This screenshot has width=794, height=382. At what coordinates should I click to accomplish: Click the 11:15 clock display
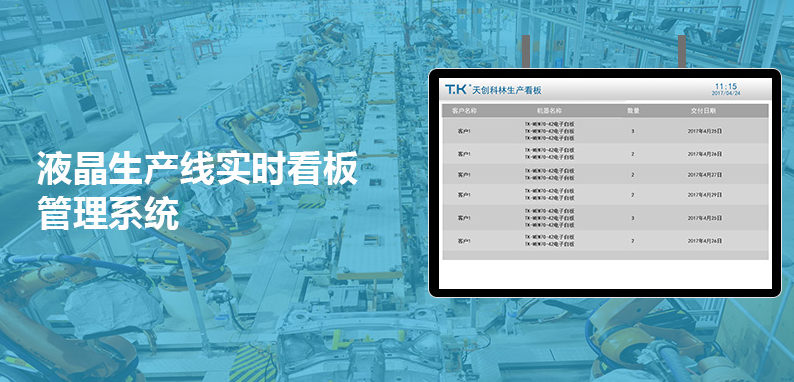pyautogui.click(x=726, y=86)
